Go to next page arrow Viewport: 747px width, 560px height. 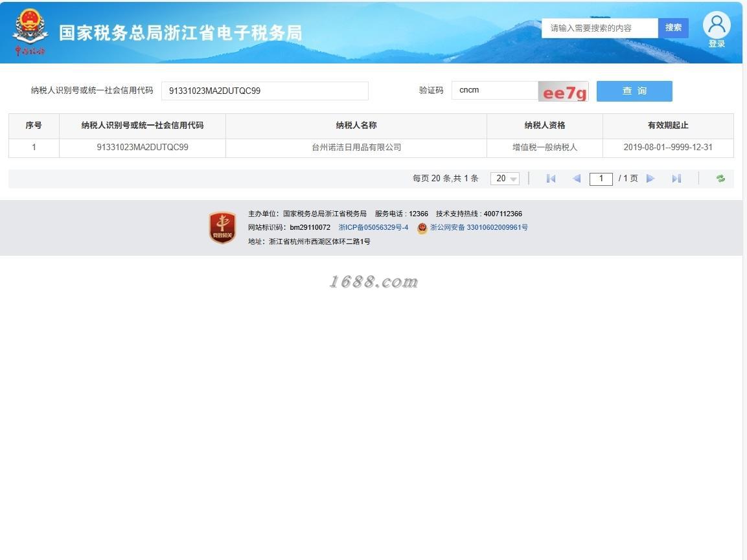650,179
